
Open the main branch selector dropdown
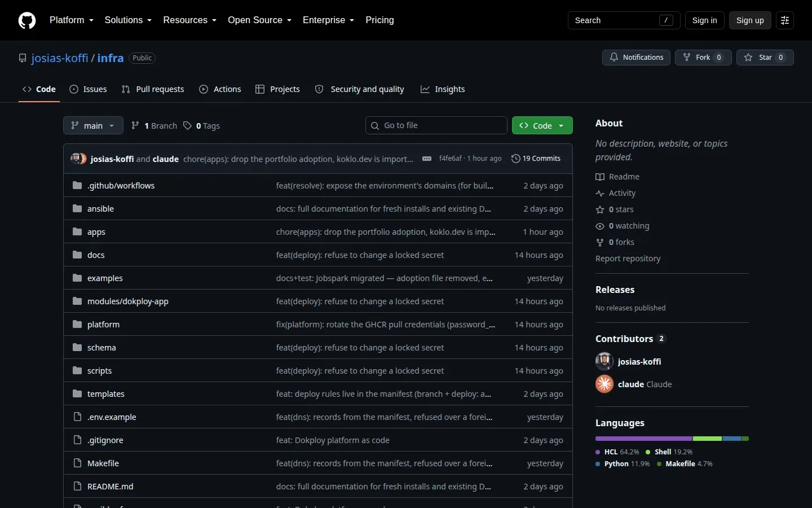pyautogui.click(x=93, y=125)
